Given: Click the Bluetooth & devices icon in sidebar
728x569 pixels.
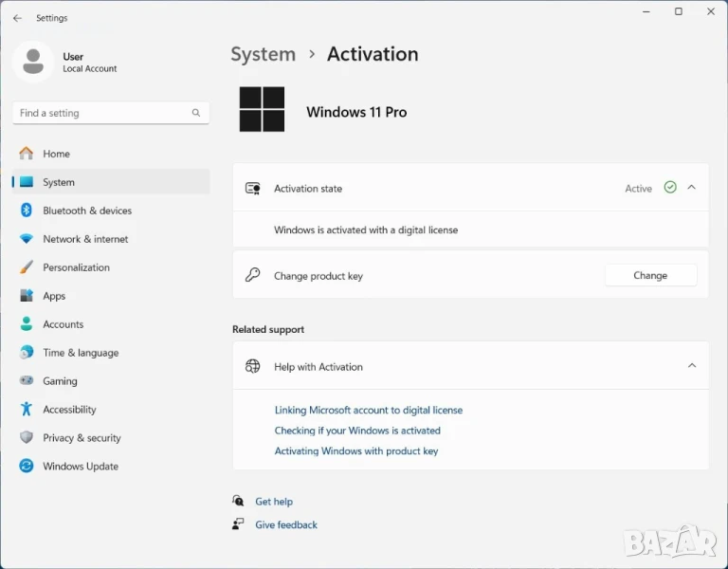Looking at the screenshot, I should (x=27, y=211).
